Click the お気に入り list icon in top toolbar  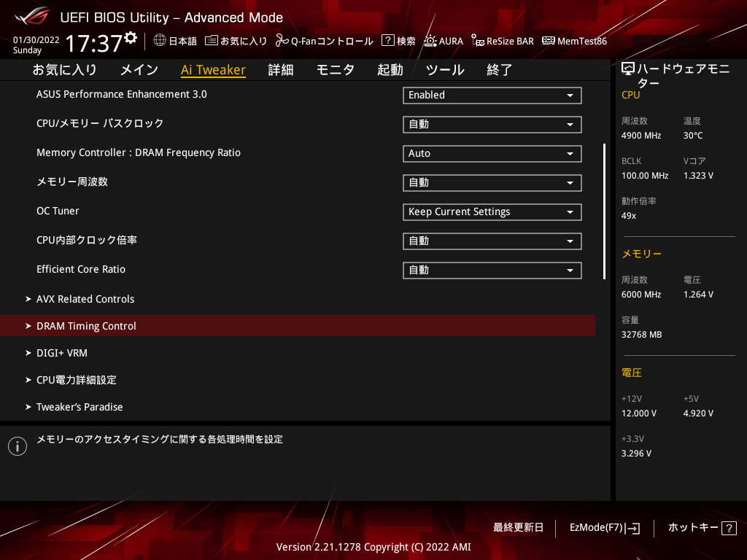click(212, 41)
